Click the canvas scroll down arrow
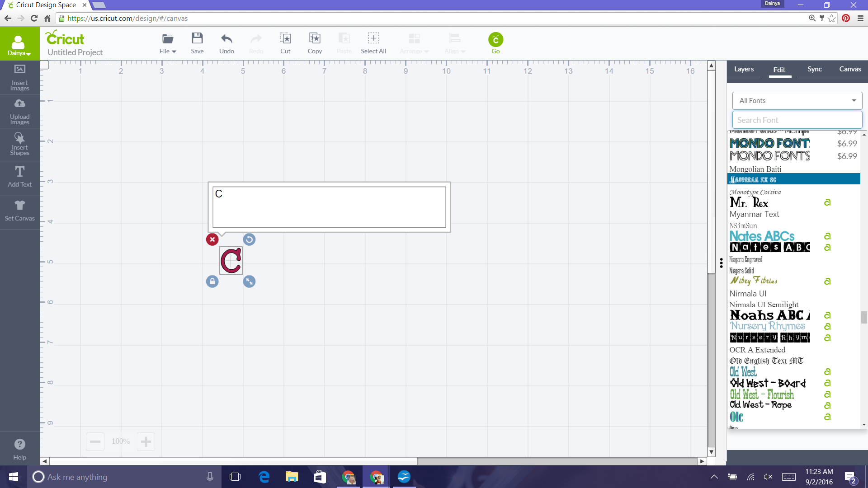This screenshot has height=488, width=868. point(711,452)
